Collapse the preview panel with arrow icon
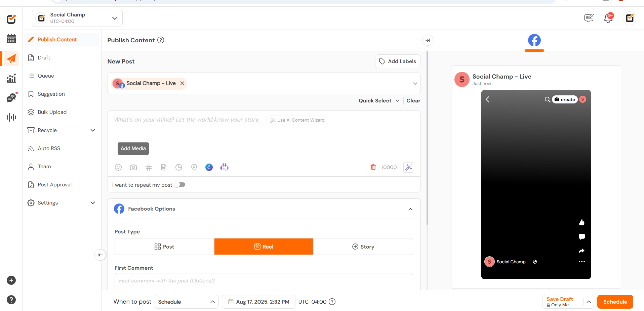 (x=428, y=40)
